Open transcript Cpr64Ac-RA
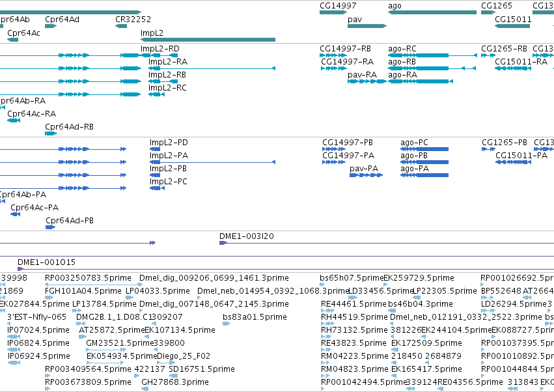The width and height of the screenshot is (554, 392). (x=32, y=114)
